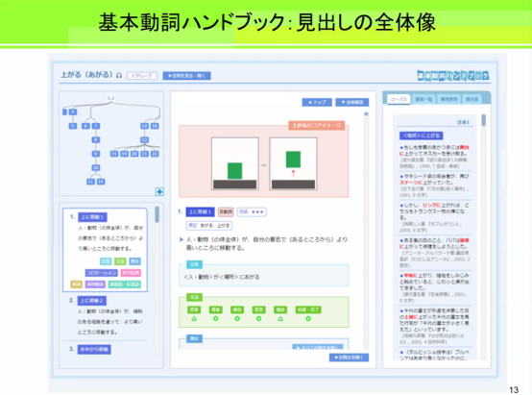Click the コロケーション tag in left list

(x=102, y=273)
